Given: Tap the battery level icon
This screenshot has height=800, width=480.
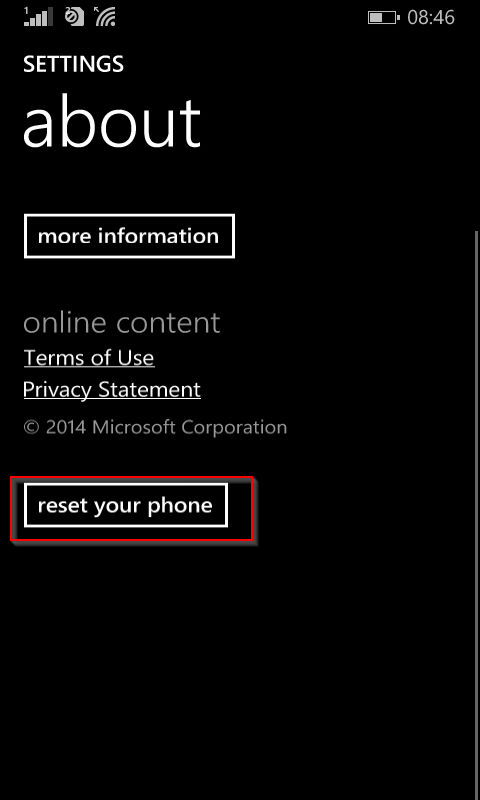Looking at the screenshot, I should coord(384,18).
